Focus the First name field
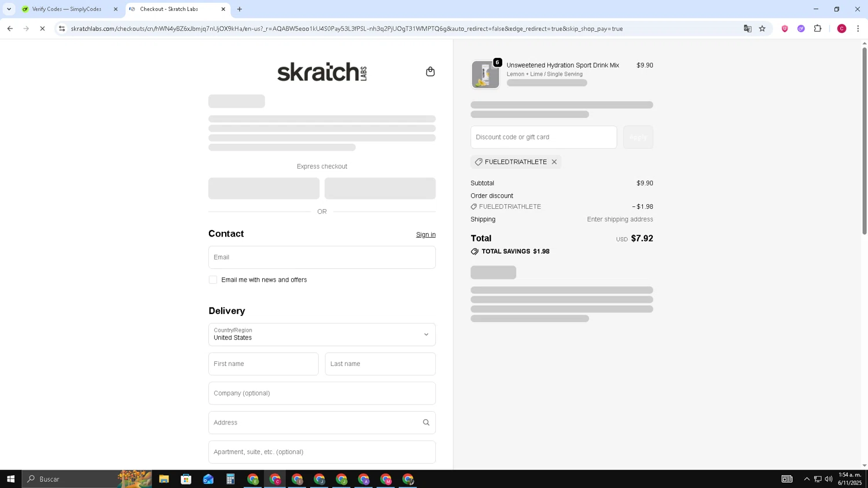This screenshot has width=868, height=488. pyautogui.click(x=263, y=364)
